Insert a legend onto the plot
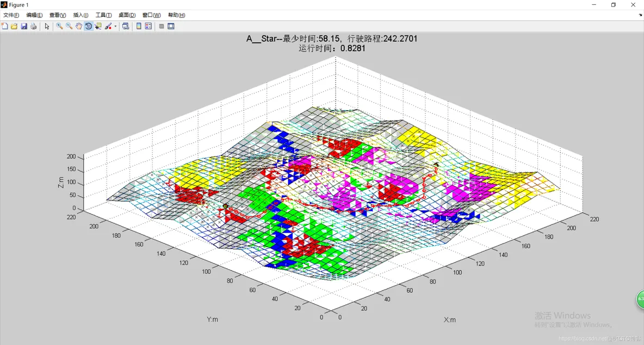 tap(149, 26)
